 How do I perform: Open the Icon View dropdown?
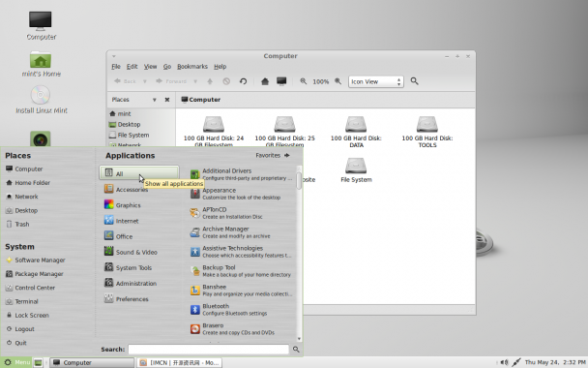(376, 81)
